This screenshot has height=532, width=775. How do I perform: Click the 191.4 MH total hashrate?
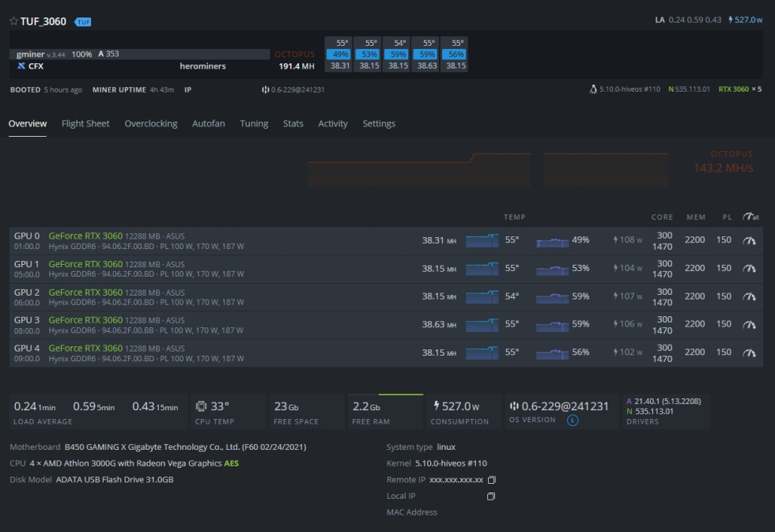pos(297,66)
